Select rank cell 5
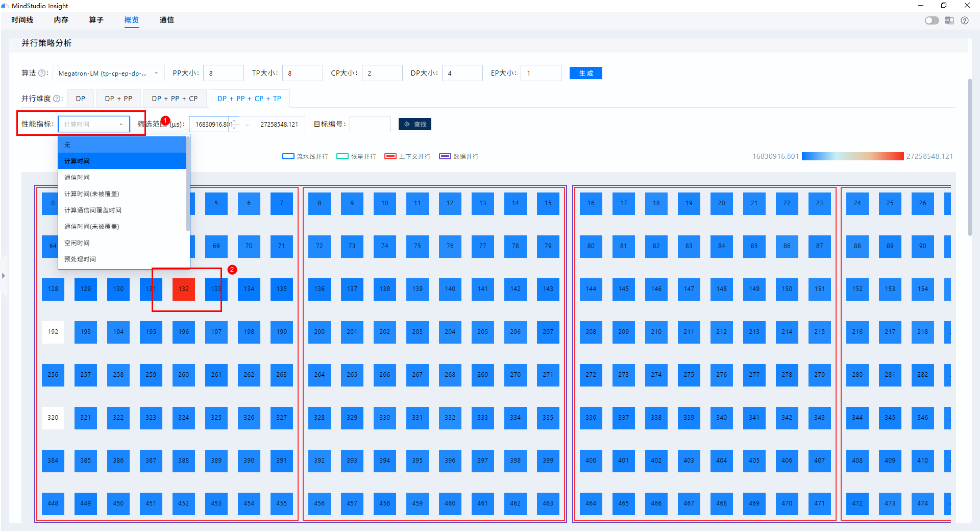Screen dimensions: 980x531 point(216,203)
